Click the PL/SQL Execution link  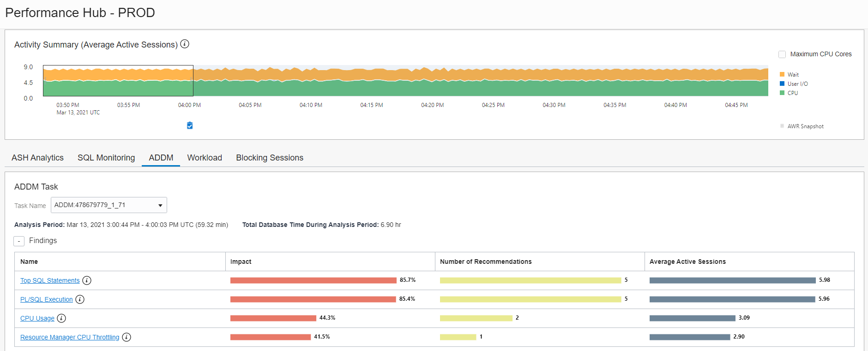(46, 299)
